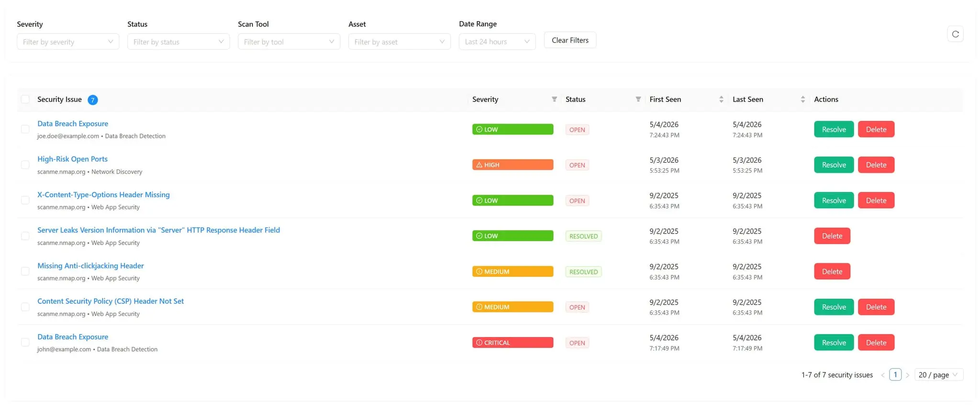Open Missing Anti-clickjacking Header link
The image size is (980, 405).
(x=90, y=266)
